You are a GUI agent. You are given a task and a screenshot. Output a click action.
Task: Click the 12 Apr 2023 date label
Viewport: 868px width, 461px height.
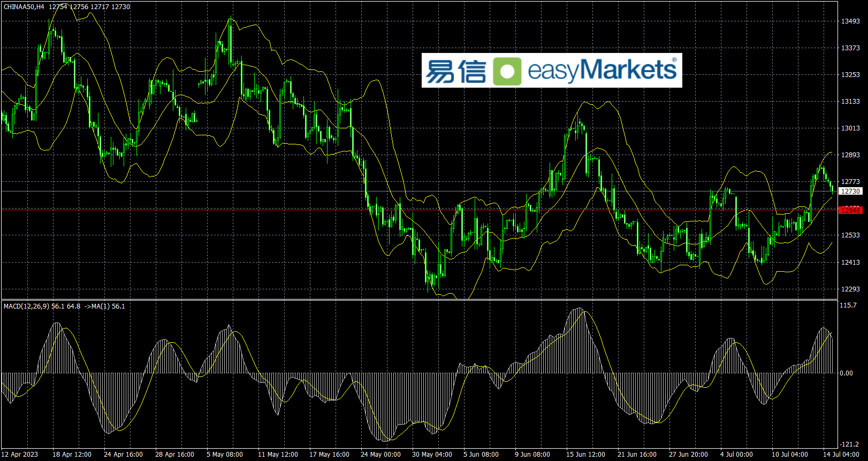[20, 455]
